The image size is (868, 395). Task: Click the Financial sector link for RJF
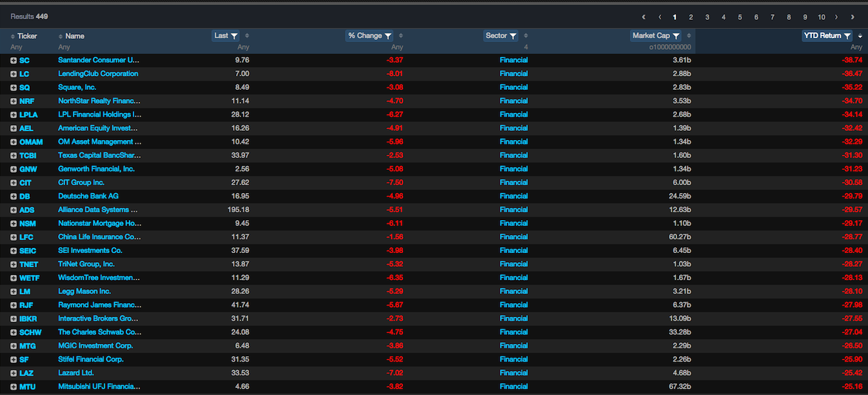coord(514,305)
